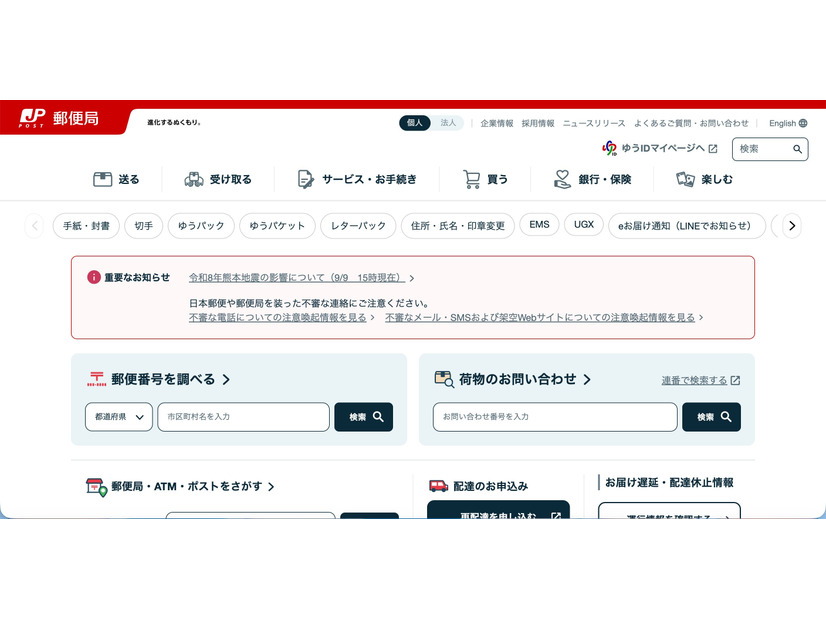Screen dimensions: 826x620
Task: Click chevron after 郵便局・ATM・ポストをさがす
Action: click(271, 487)
